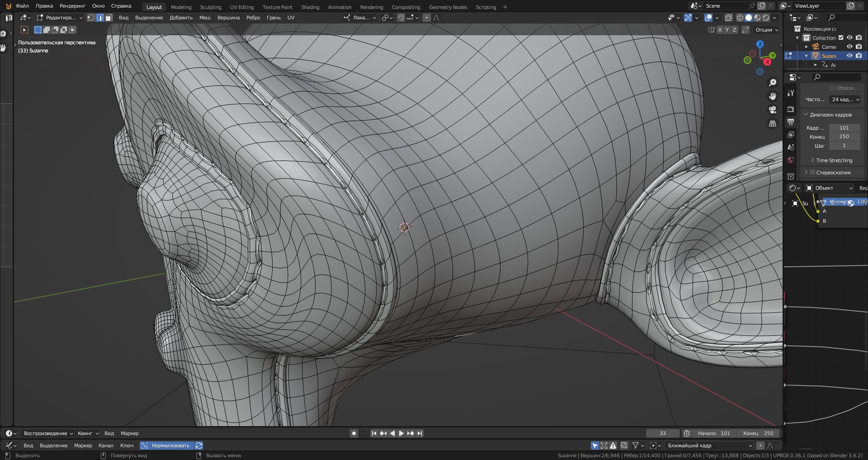This screenshot has height=460, width=868.
Task: Toggle snapping magnet icon
Action: pos(401,18)
